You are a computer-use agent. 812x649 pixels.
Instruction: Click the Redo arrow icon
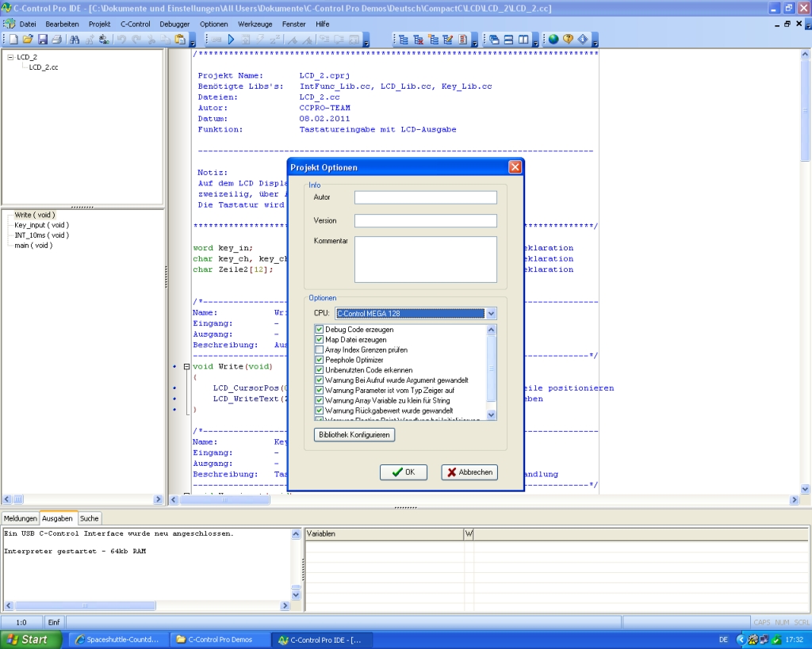(136, 40)
